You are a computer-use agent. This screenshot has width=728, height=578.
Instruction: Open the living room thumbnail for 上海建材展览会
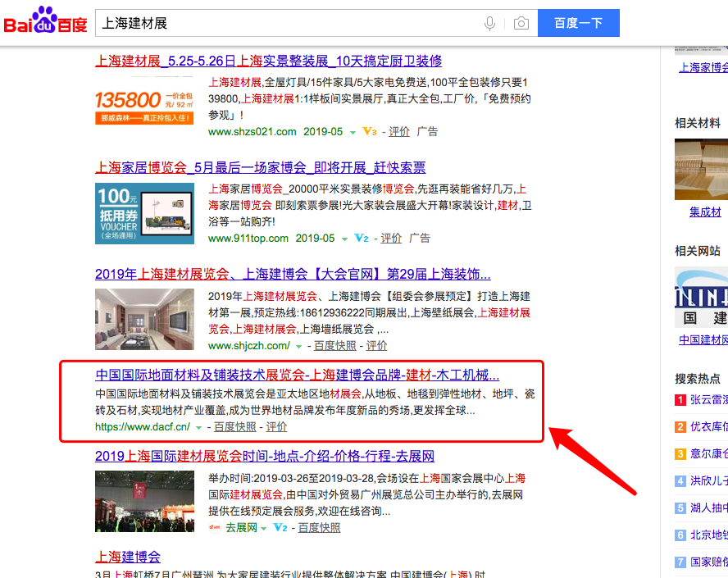[144, 320]
